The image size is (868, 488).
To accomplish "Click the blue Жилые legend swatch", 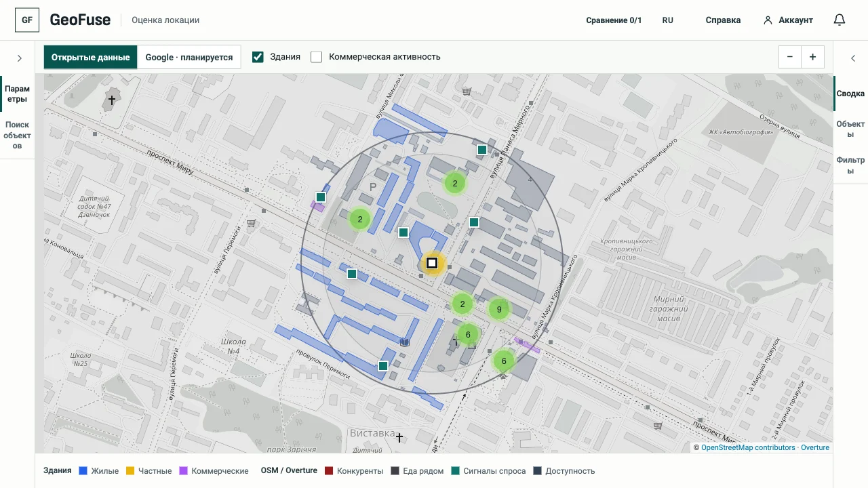I will pos(83,471).
